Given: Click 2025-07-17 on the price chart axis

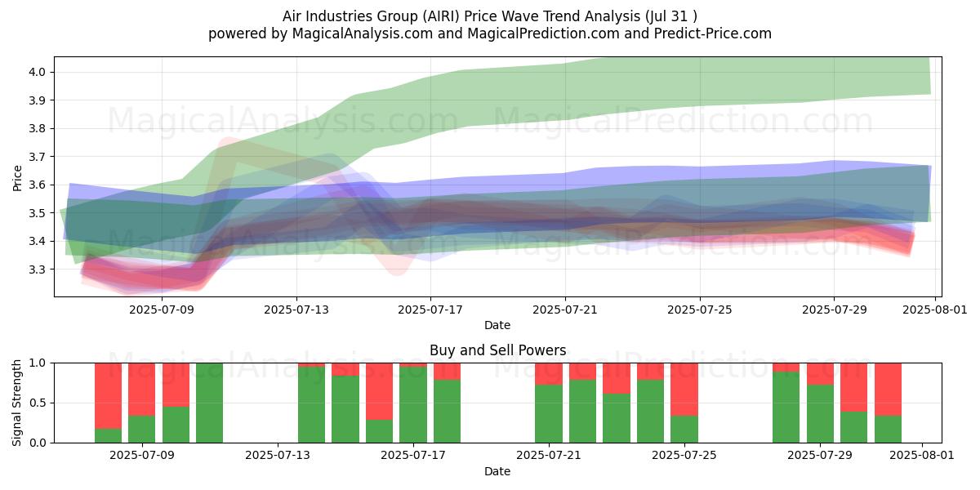Looking at the screenshot, I should click(x=430, y=310).
